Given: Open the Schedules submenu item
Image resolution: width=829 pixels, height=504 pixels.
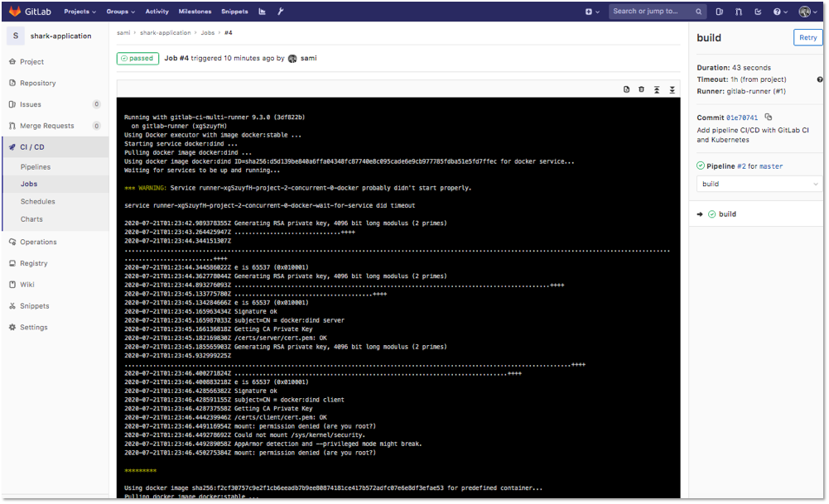Looking at the screenshot, I should (x=37, y=201).
